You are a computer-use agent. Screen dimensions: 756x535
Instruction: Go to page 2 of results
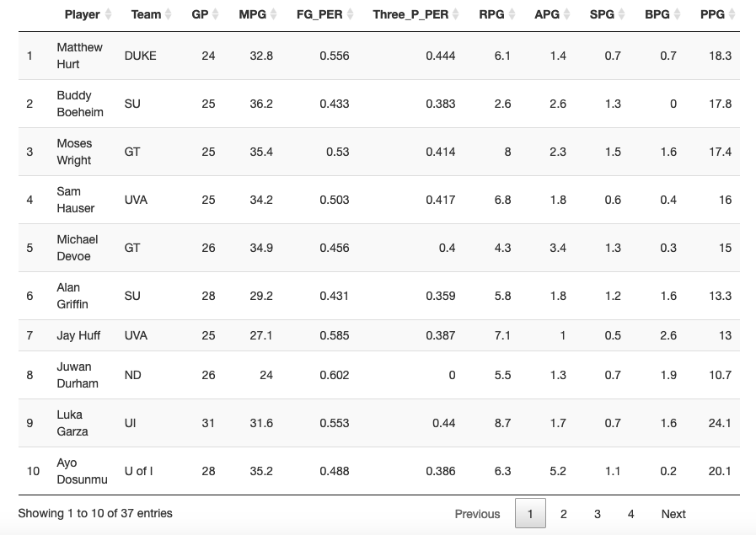pyautogui.click(x=564, y=514)
